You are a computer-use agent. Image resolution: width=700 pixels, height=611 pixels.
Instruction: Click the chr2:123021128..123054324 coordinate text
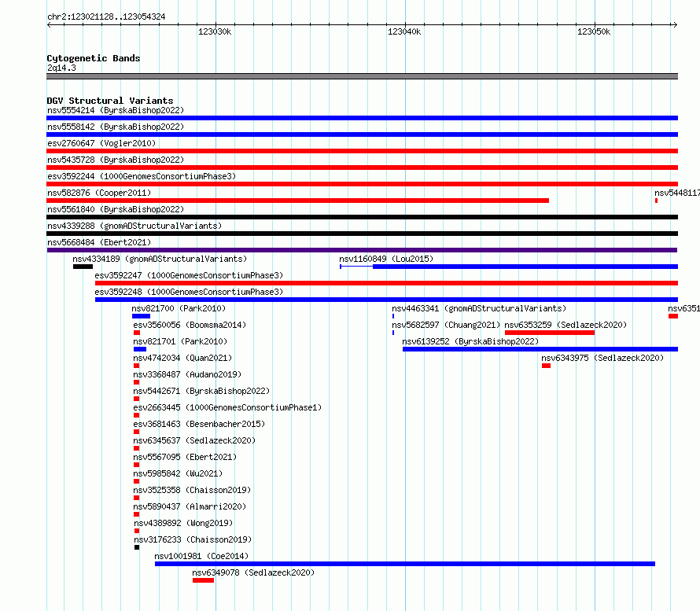click(106, 17)
